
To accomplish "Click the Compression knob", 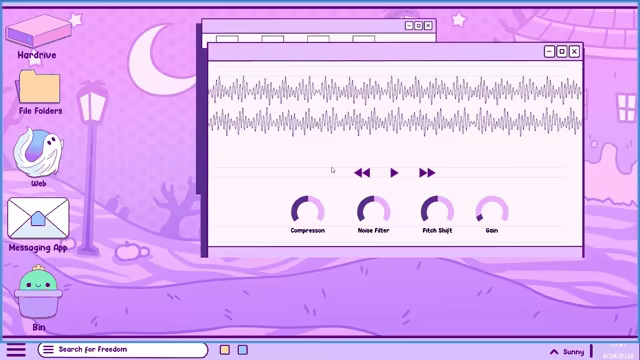I will click(x=307, y=210).
